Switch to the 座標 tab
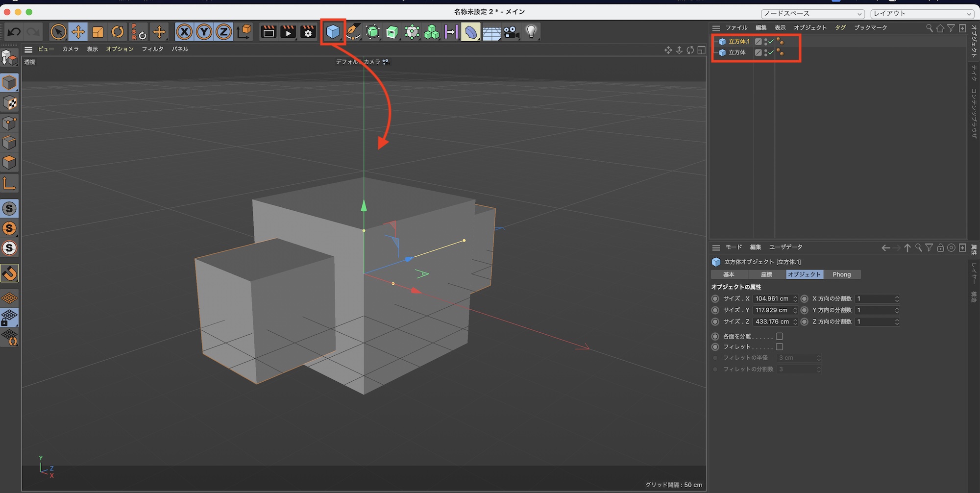This screenshot has width=980, height=493. click(x=766, y=274)
